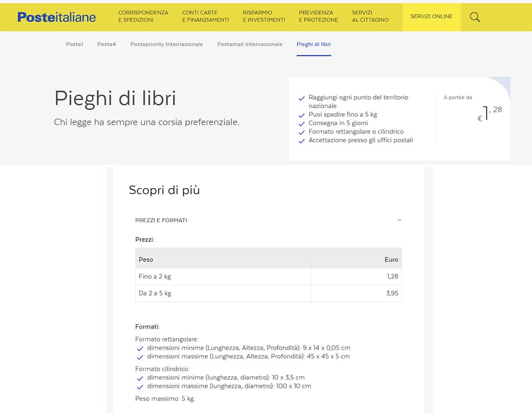
Task: Click the checkmark beside 'Consegna in 5 giorni'
Action: (302, 123)
